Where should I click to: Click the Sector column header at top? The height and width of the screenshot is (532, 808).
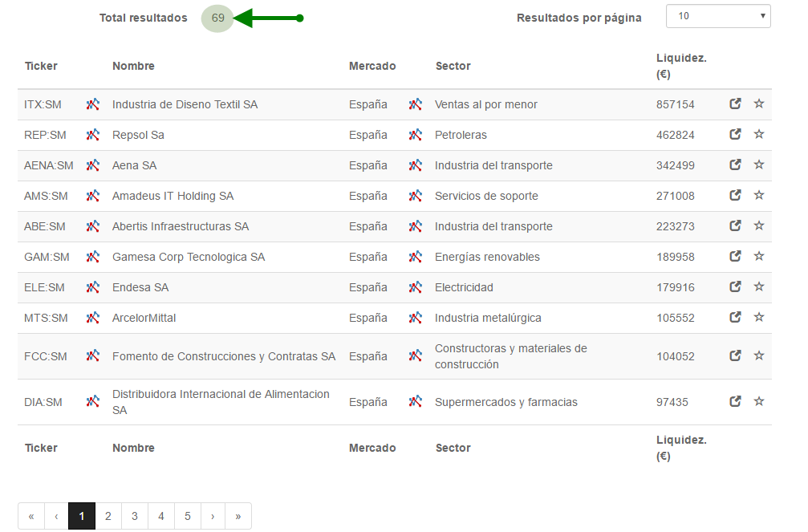(x=453, y=66)
